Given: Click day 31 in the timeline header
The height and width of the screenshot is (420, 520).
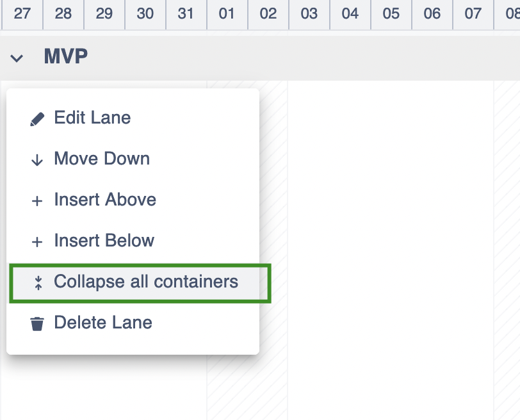Looking at the screenshot, I should pyautogui.click(x=186, y=14).
